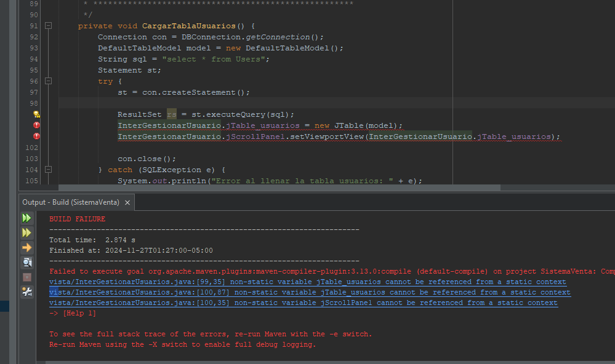Image resolution: width=615 pixels, height=364 pixels.
Task: Collapse the CargarTablaUsuarios method fold at line 91
Action: (48, 25)
